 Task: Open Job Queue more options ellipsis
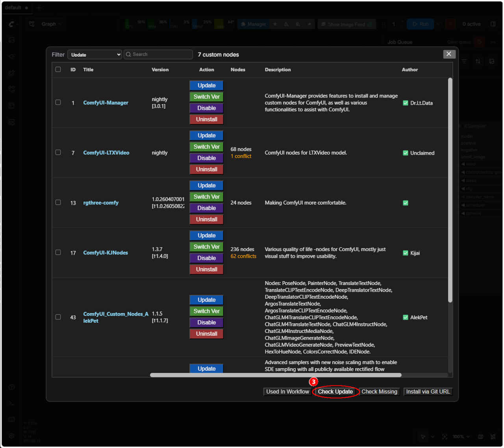[x=493, y=42]
